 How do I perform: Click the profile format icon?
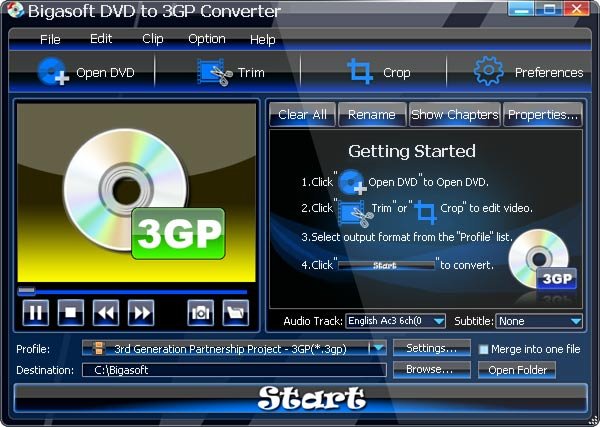tap(99, 348)
